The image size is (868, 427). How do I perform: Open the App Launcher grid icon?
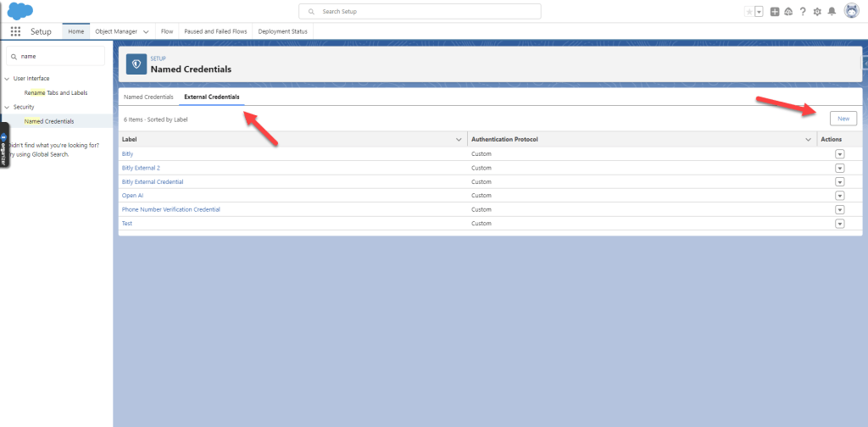click(x=15, y=31)
